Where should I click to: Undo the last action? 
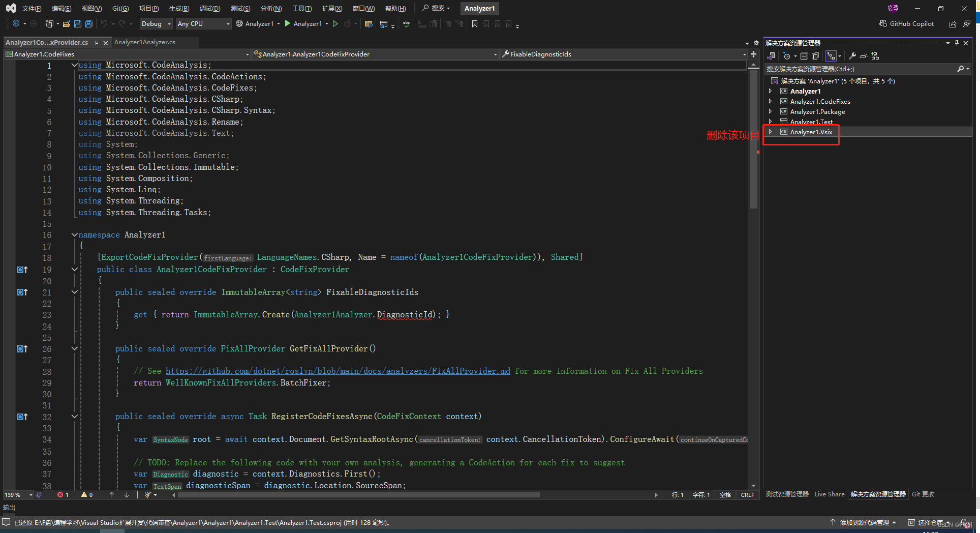(104, 23)
